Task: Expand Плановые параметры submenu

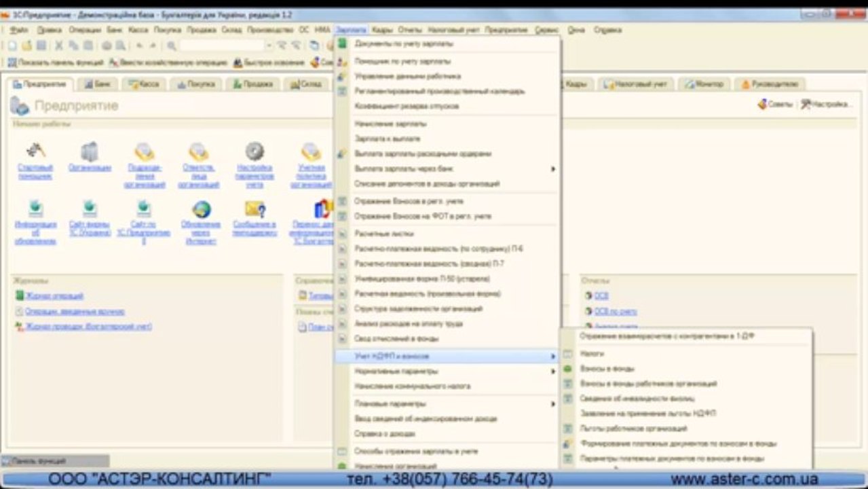Action: (x=448, y=403)
